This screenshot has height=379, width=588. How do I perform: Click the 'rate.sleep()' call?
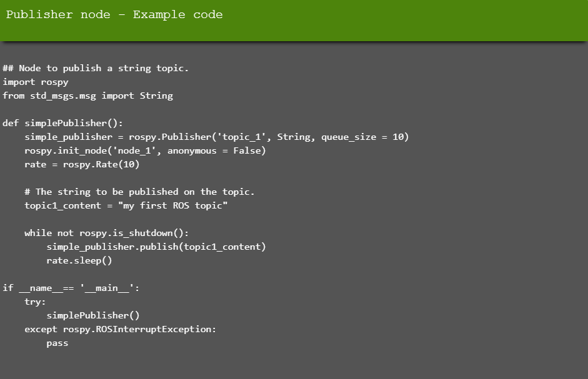pos(79,260)
